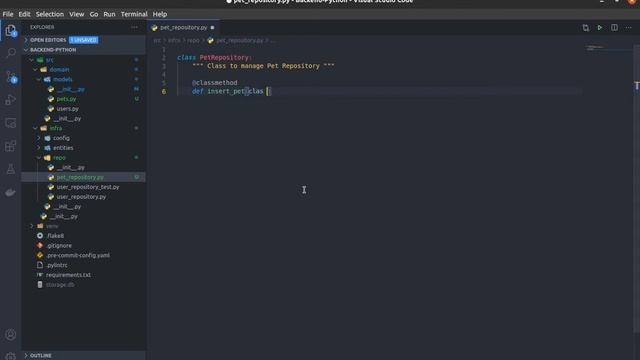Click the @classmethod decorator line
Screen dimensions: 640x360
[214, 82]
